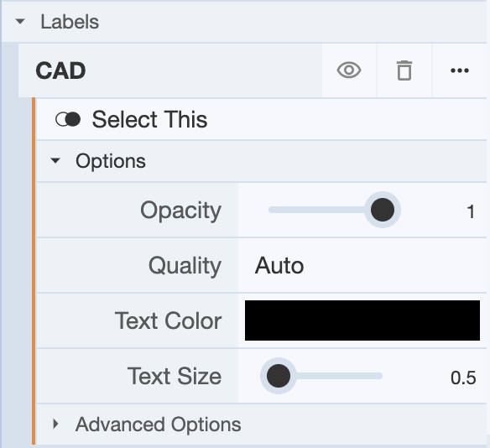This screenshot has width=490, height=448.
Task: Select the CAD label row
Action: coord(170,70)
